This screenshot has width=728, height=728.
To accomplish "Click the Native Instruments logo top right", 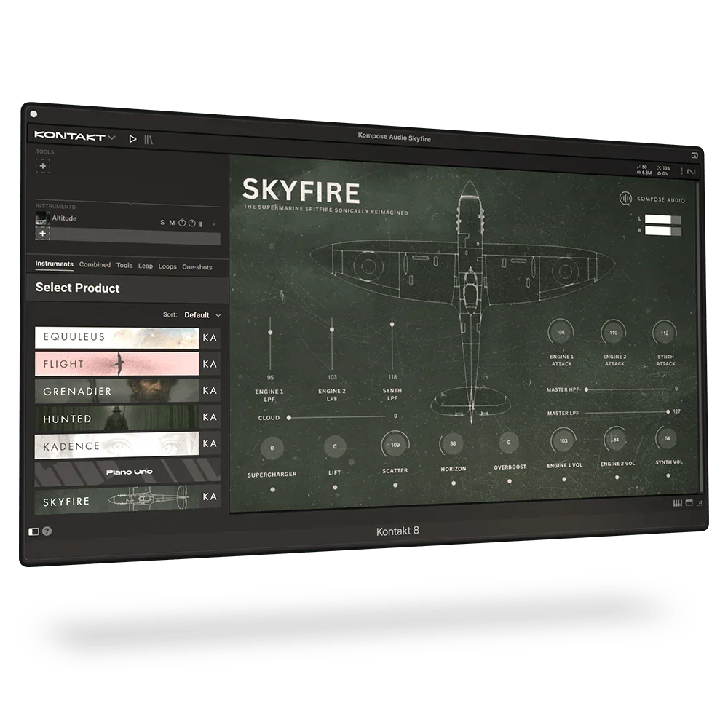I will click(692, 171).
